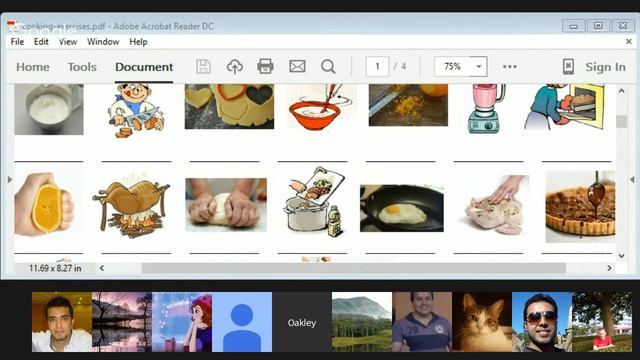Image resolution: width=640 pixels, height=360 pixels.
Task: Select the cat photo participant
Action: [482, 322]
